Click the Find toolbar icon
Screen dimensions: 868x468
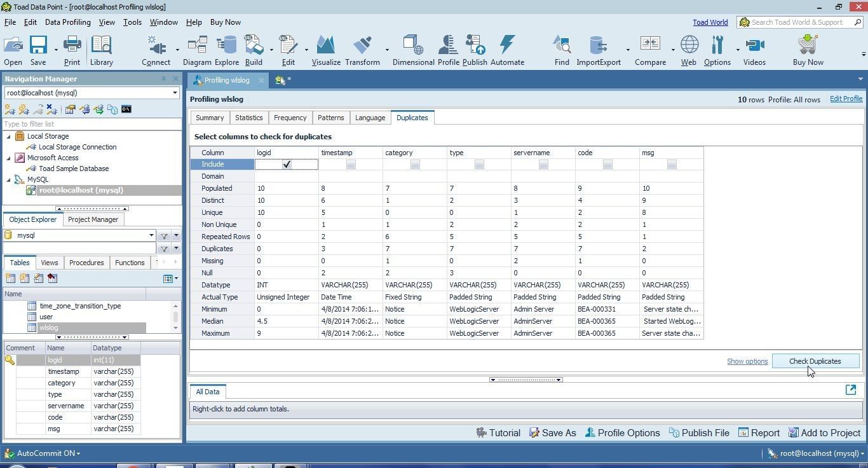[562, 51]
